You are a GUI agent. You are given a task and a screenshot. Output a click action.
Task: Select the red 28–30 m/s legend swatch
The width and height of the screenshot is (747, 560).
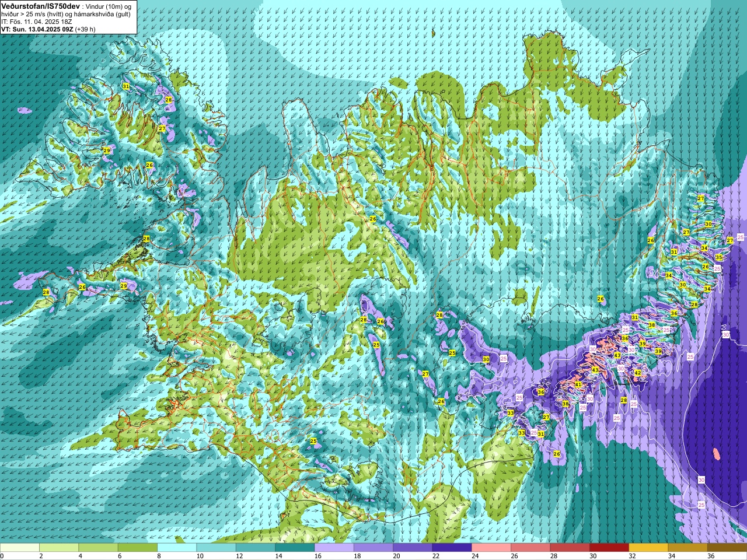pyautogui.click(x=569, y=548)
